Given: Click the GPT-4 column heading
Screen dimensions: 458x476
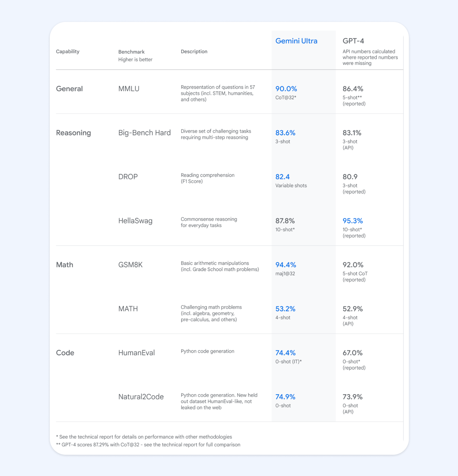Looking at the screenshot, I should (353, 41).
